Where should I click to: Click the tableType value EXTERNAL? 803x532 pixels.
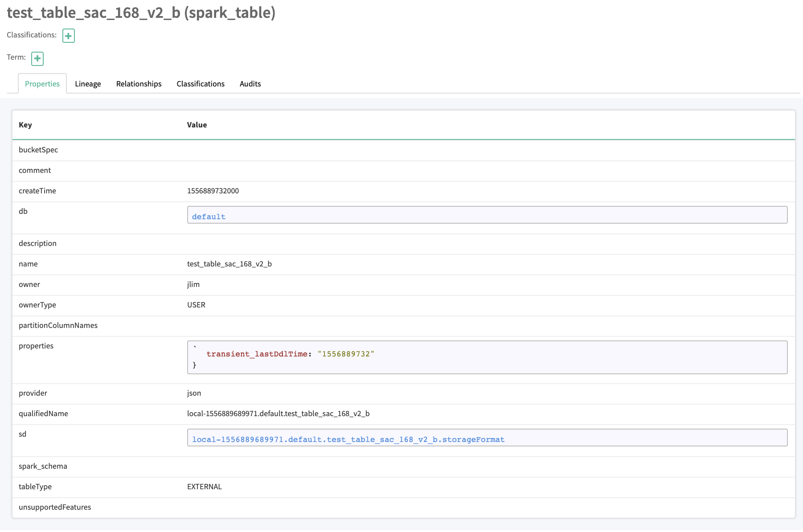point(205,487)
